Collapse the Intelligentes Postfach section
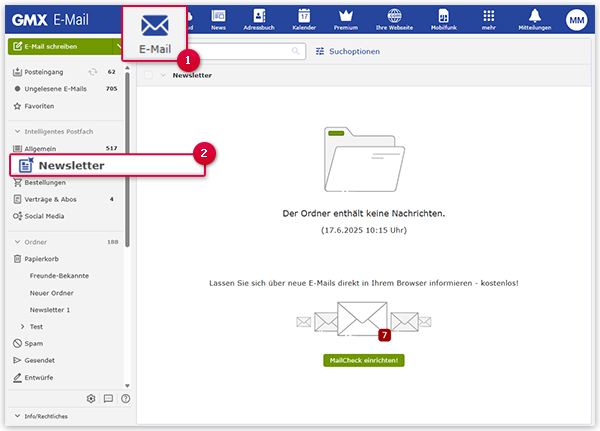Viewport: 600px width, 431px height. (17, 131)
